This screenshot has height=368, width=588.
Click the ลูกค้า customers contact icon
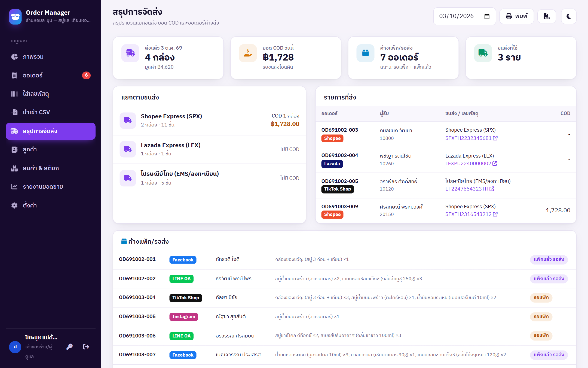[14, 150]
